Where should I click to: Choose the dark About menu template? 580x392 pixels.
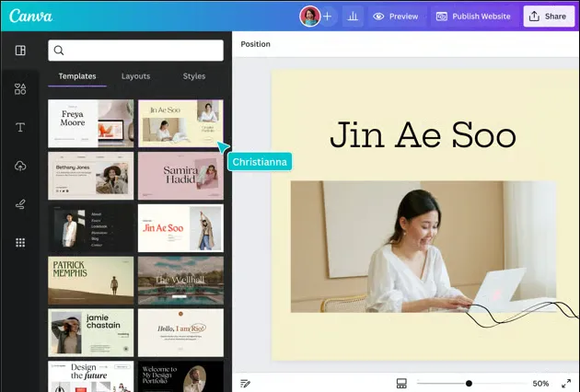pyautogui.click(x=90, y=228)
